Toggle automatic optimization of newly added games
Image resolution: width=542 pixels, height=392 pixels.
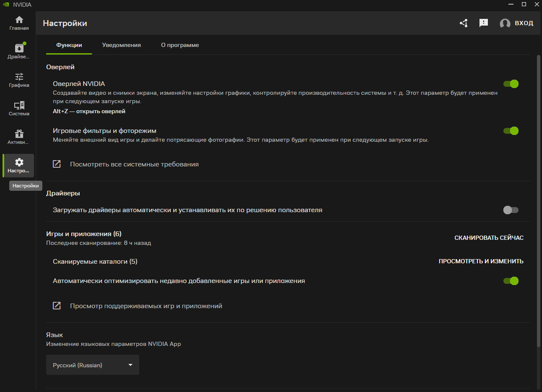[511, 281]
